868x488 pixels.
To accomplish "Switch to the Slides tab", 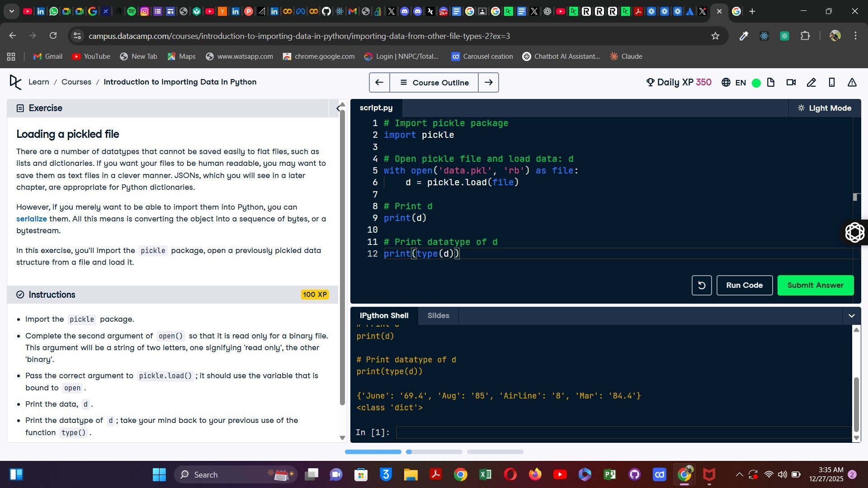I will (438, 315).
